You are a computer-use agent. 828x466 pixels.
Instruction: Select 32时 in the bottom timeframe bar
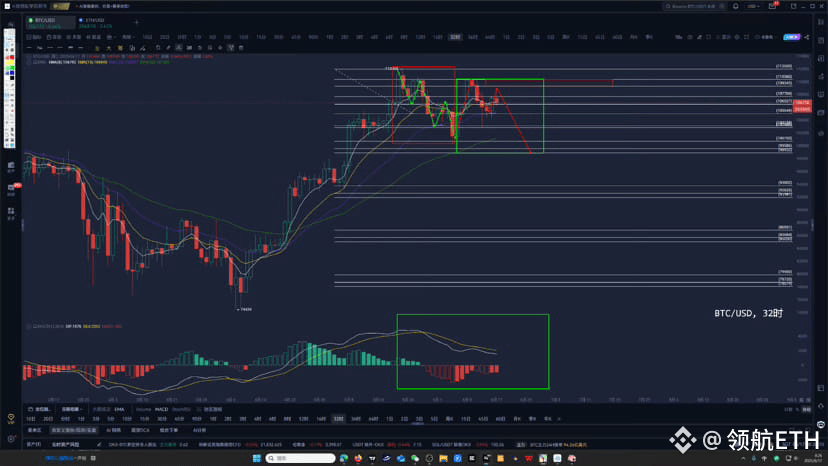click(x=338, y=419)
